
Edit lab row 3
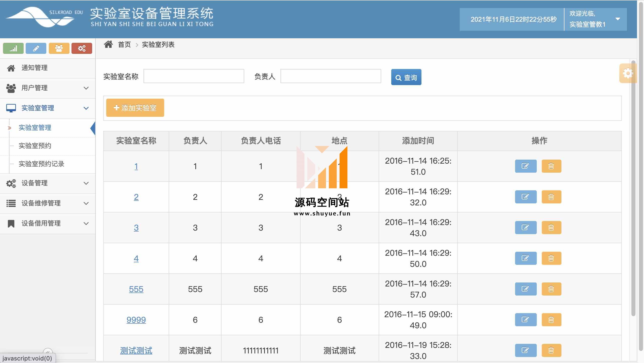tap(526, 228)
